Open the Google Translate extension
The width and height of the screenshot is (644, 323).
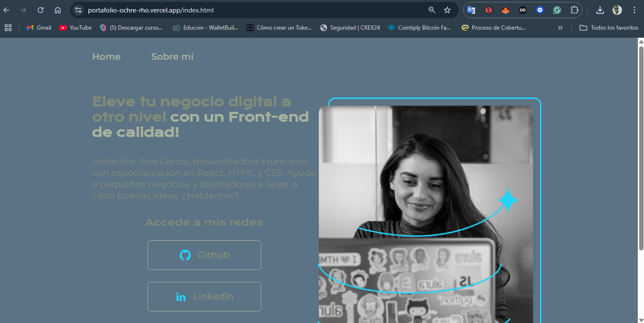click(471, 10)
